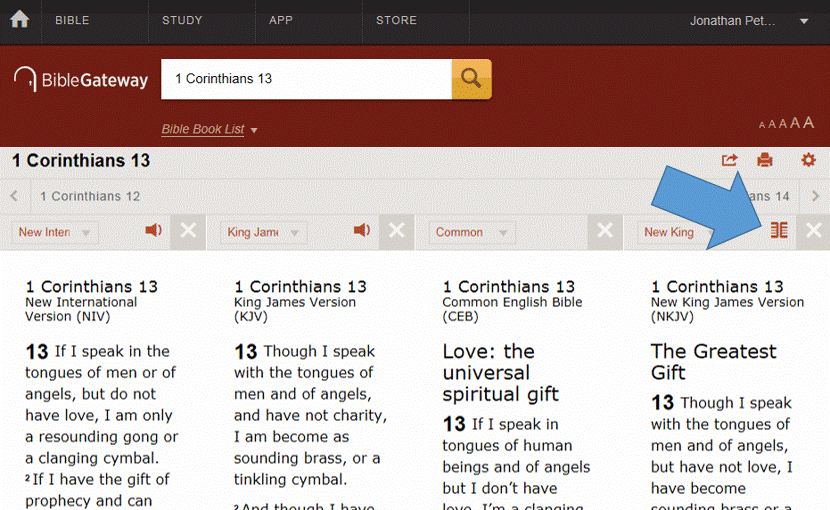The height and width of the screenshot is (510, 830).
Task: Open page options gear icon
Action: point(808,160)
